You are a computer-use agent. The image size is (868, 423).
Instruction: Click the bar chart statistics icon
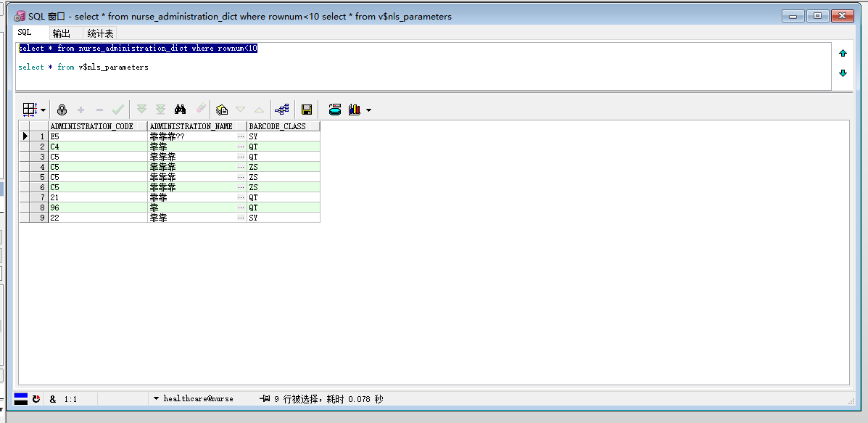pyautogui.click(x=355, y=110)
